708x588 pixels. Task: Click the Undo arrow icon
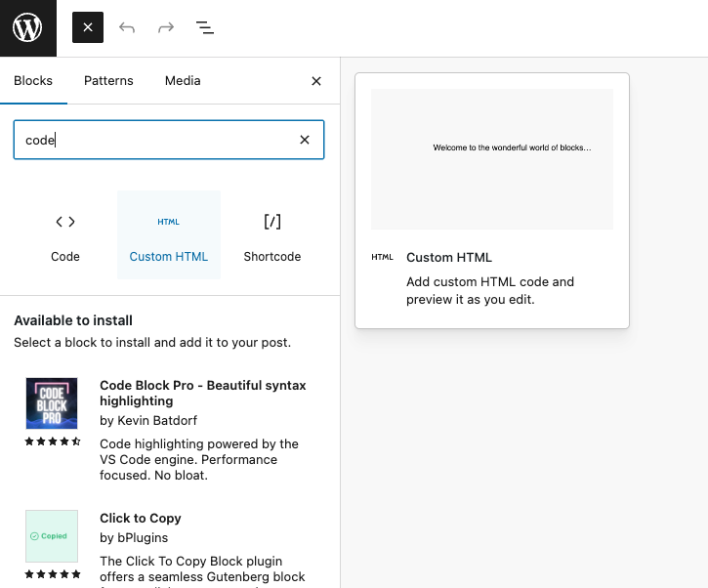pyautogui.click(x=127, y=27)
